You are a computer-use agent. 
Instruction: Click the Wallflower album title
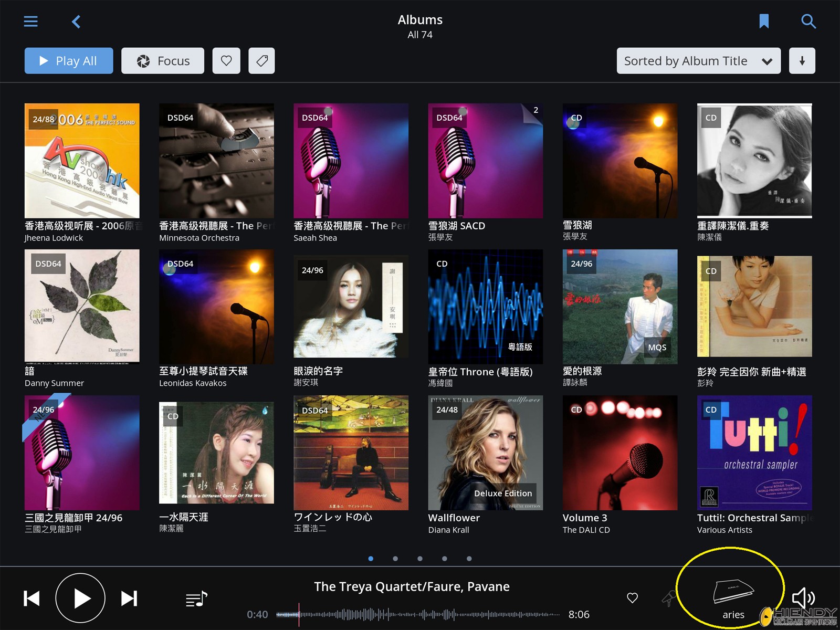click(x=454, y=518)
